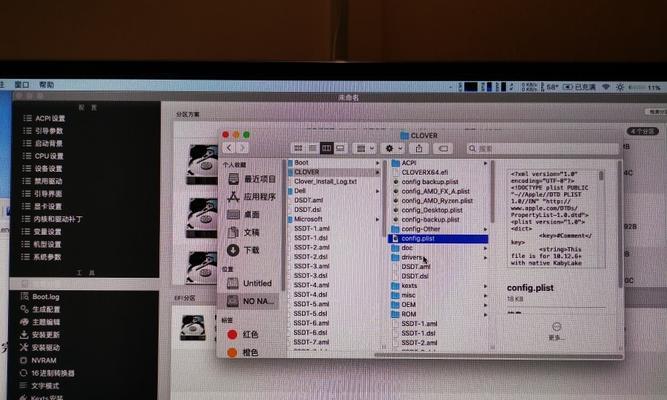
Task: Select the CLOVER folder in first column
Action: click(x=334, y=172)
